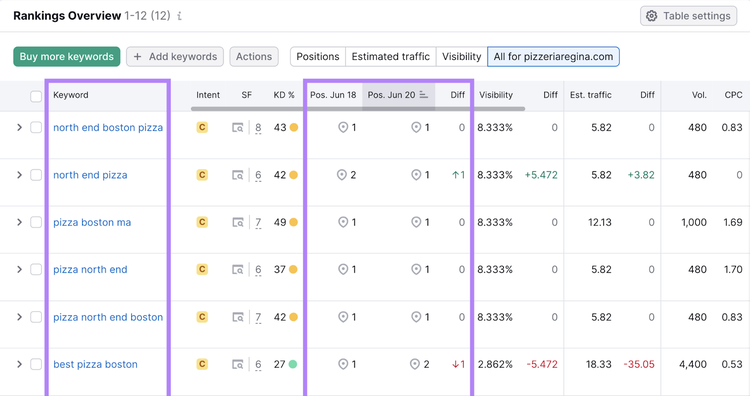The image size is (750, 396).
Task: Click the info icon beside Rankings Overview
Action: point(179,16)
